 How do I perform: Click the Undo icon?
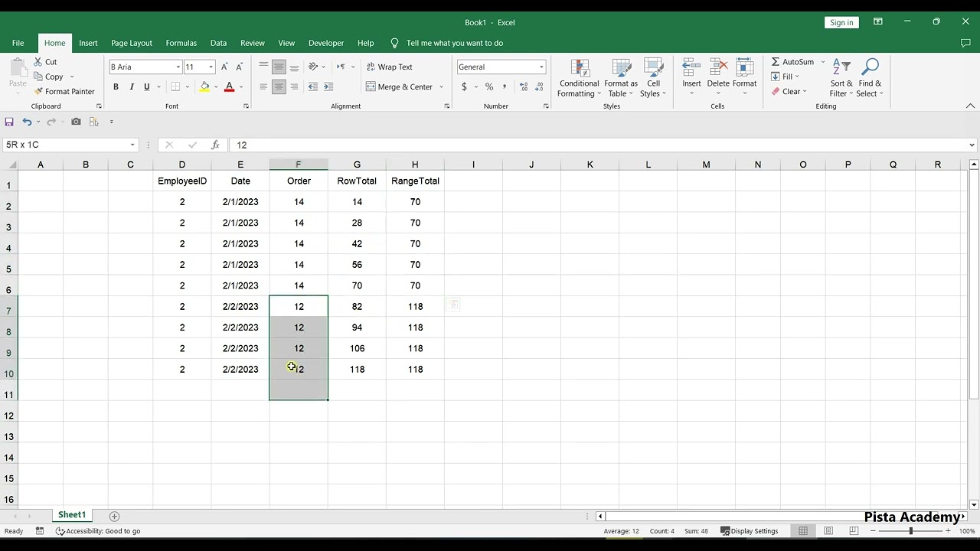[x=27, y=122]
